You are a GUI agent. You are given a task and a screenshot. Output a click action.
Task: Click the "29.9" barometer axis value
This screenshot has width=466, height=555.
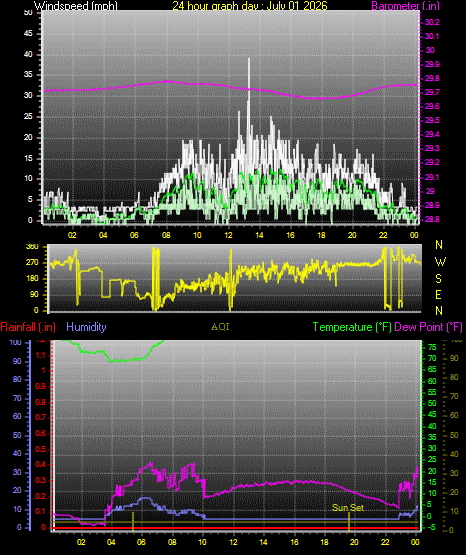click(x=432, y=64)
